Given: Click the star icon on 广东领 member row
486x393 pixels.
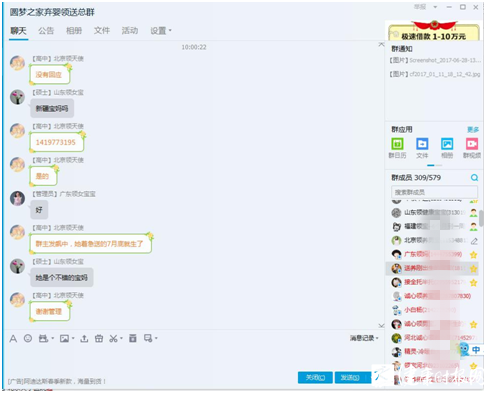Looking at the screenshot, I should click(x=473, y=255).
